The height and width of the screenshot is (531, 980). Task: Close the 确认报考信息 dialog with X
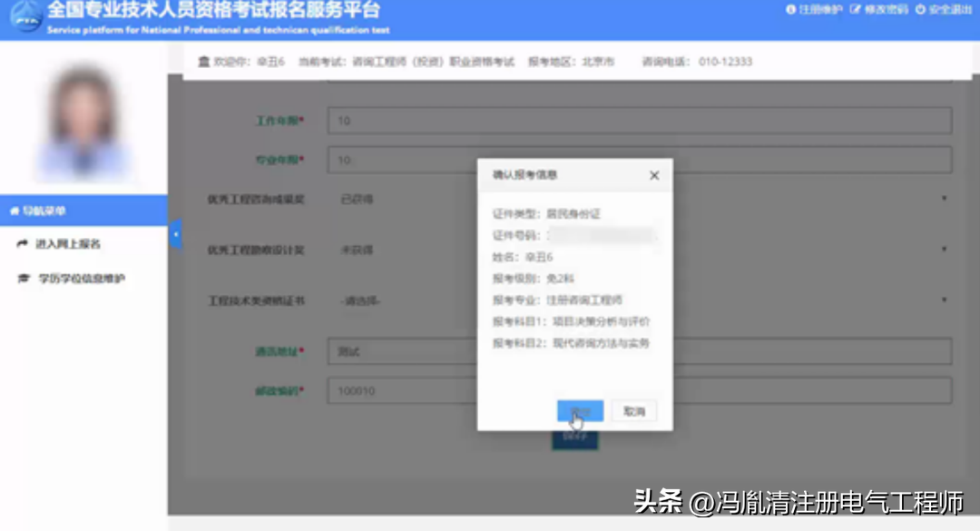tap(653, 175)
